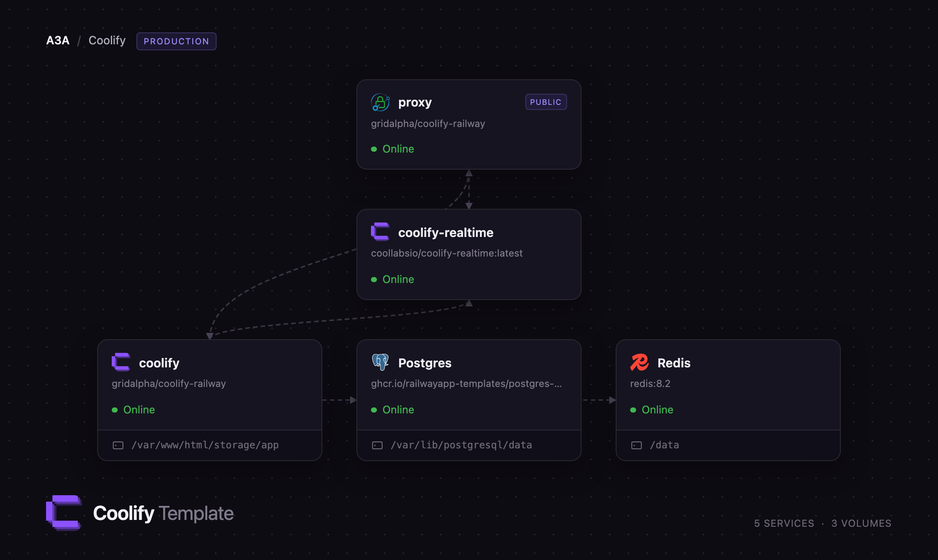Screen dimensions: 938x560
Task: Click the 5 SERVICES count label
Action: point(784,523)
